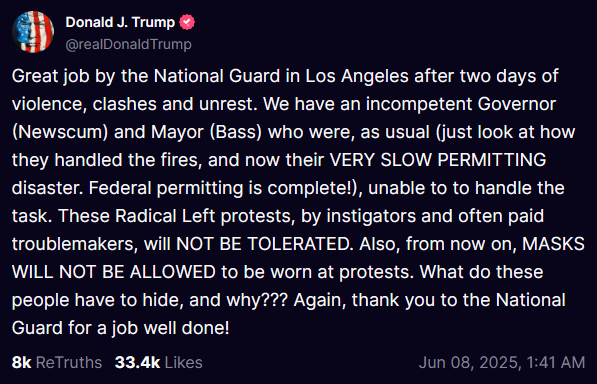Screen dimensions: 597x384
Task: Visit the @realDonaldTrump handle link
Action: tap(129, 45)
